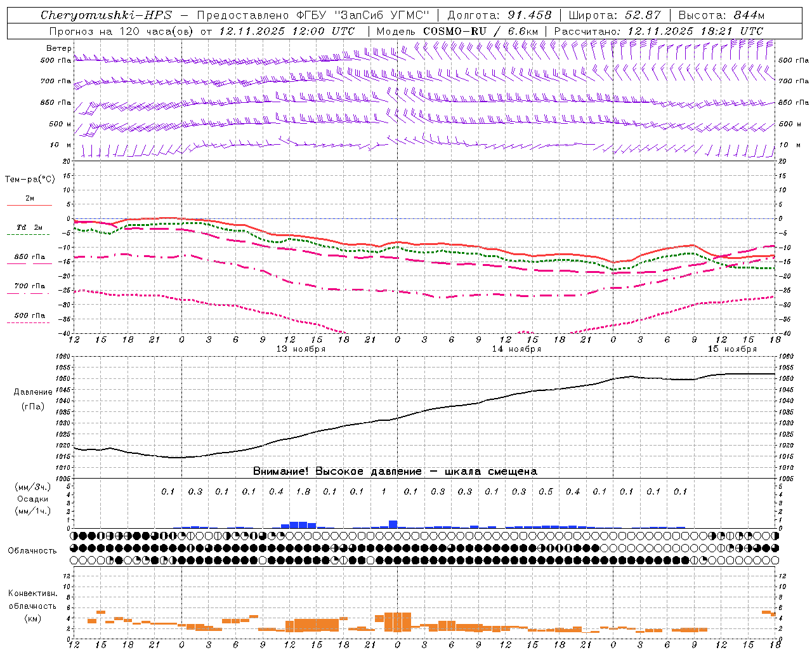The height and width of the screenshot is (650, 812).
Task: Click the Рассчитано: 12.11.2025 18:21 UTC timestamp
Action: (658, 31)
